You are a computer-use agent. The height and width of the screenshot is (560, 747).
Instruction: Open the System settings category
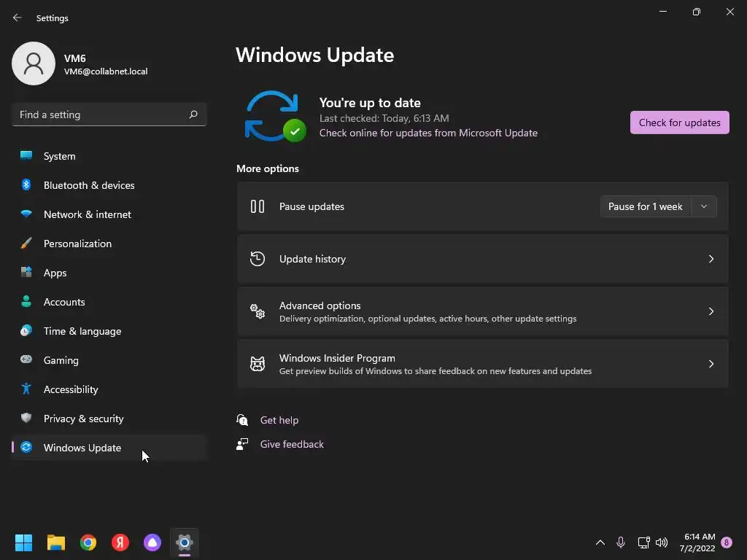tap(109, 156)
